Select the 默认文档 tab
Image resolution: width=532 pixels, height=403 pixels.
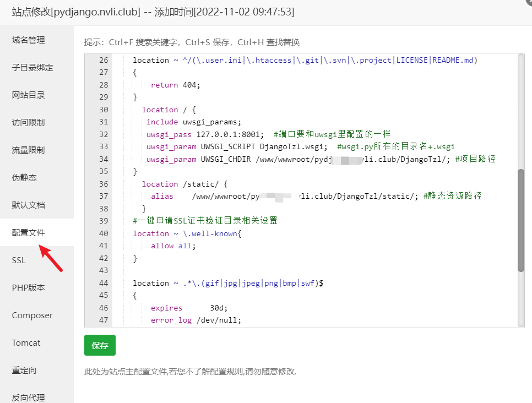(x=29, y=205)
